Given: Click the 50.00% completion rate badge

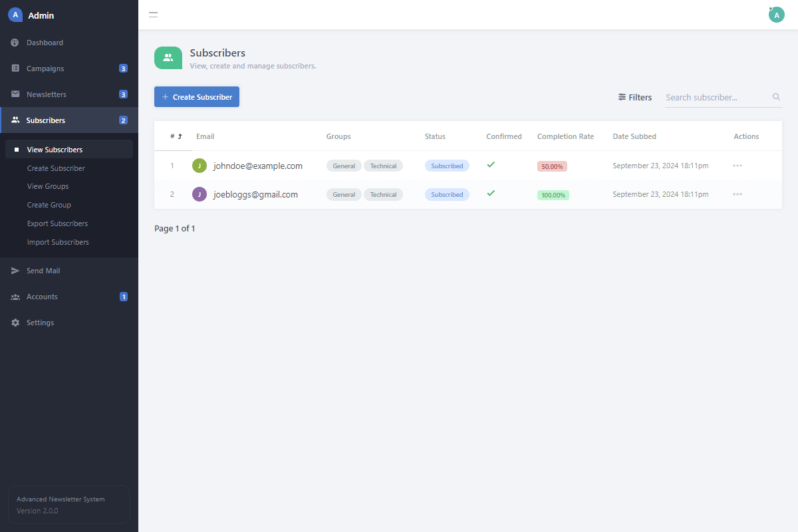Looking at the screenshot, I should coord(552,166).
